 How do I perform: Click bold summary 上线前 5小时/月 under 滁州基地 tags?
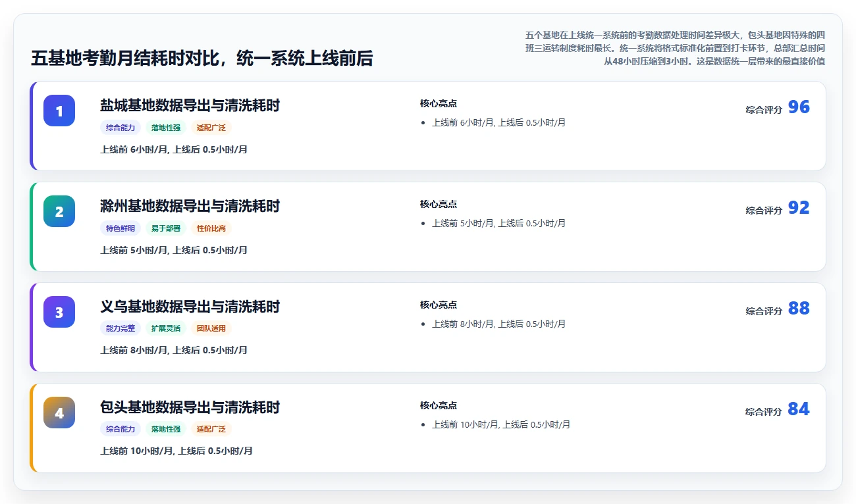pyautogui.click(x=174, y=250)
